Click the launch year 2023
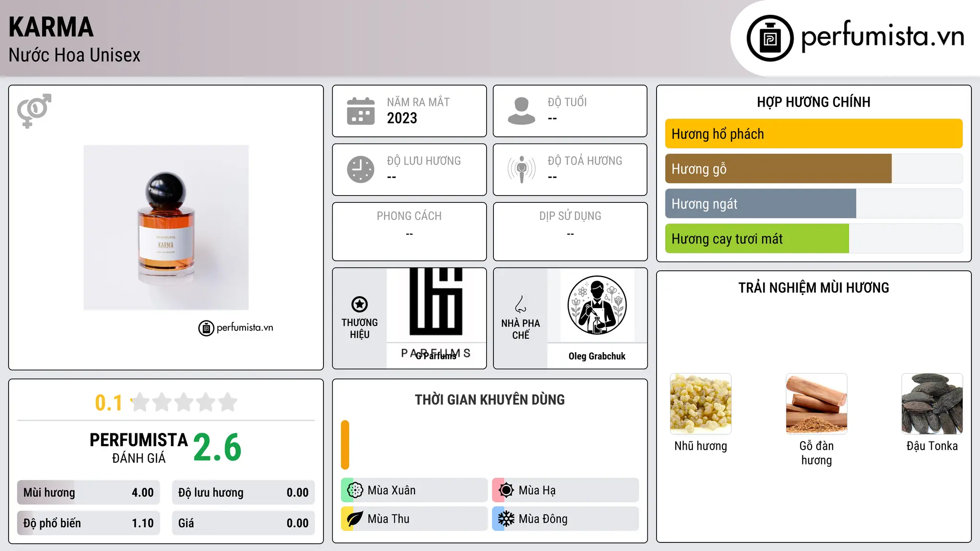The width and height of the screenshot is (980, 551). pos(402,118)
